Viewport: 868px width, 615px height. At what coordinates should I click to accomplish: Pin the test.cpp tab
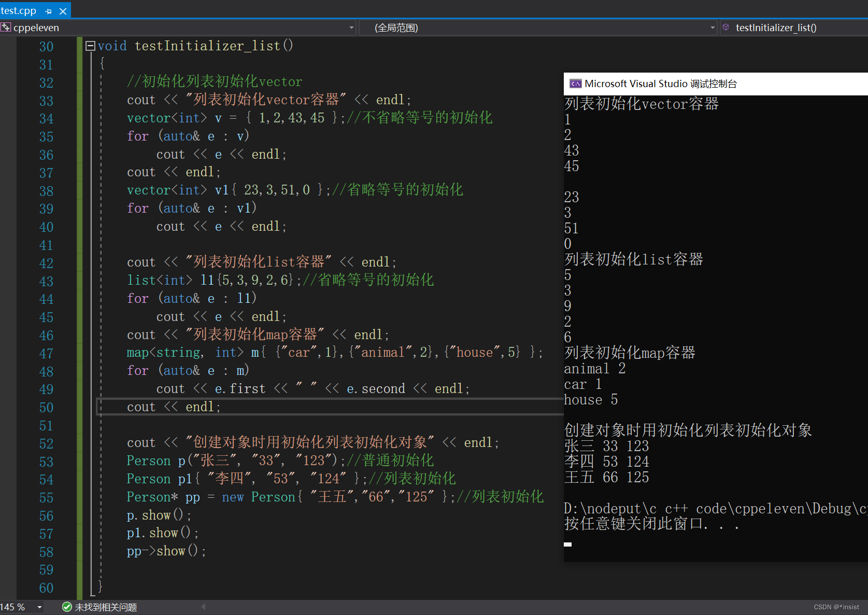[49, 11]
